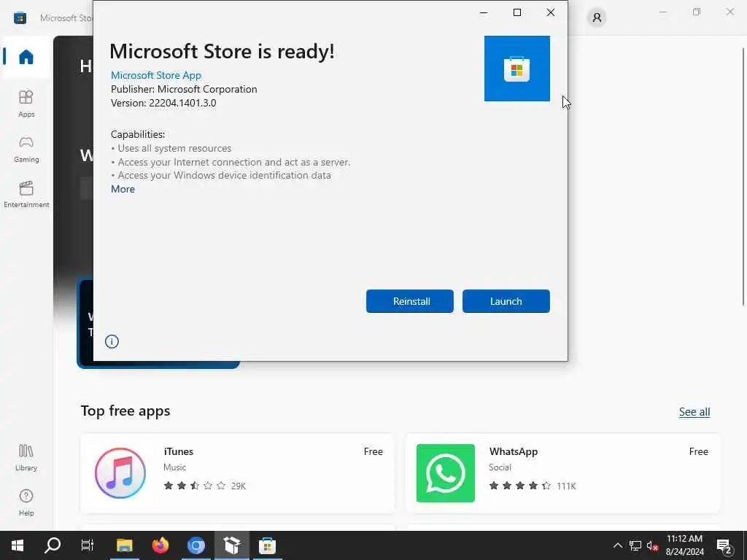Click 'Uses all system resources' capability text
This screenshot has width=747, height=560.
[x=174, y=148]
